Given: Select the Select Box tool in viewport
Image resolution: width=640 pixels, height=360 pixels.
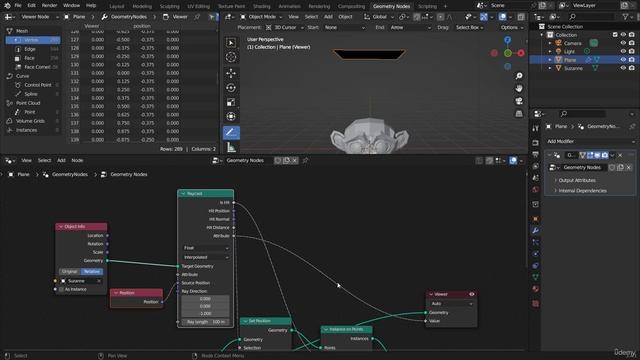Looking at the screenshot, I should [231, 43].
